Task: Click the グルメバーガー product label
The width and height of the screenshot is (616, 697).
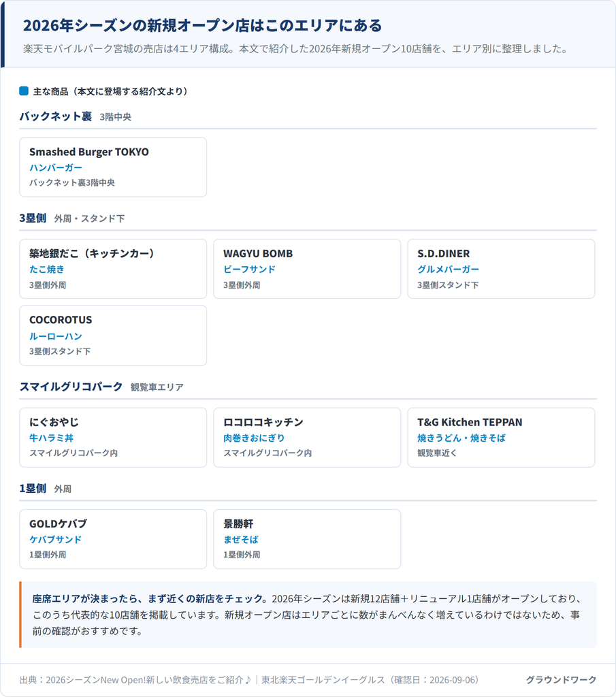Action: coord(448,270)
